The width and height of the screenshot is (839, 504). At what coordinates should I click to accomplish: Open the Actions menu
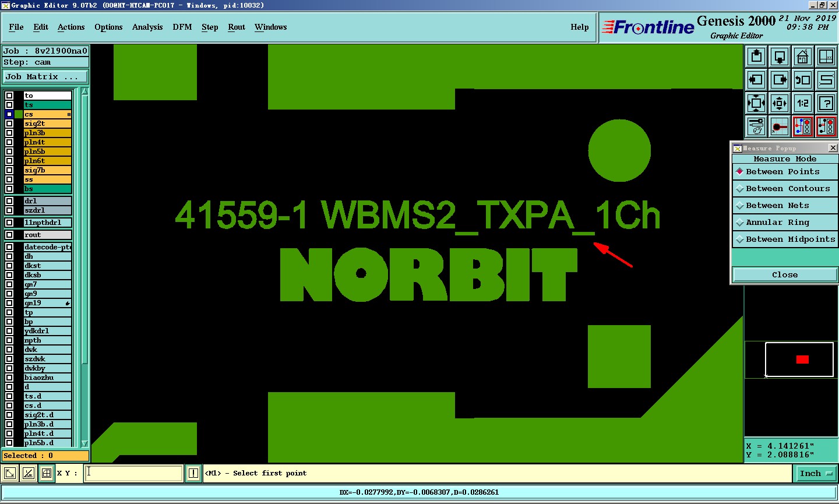[71, 27]
